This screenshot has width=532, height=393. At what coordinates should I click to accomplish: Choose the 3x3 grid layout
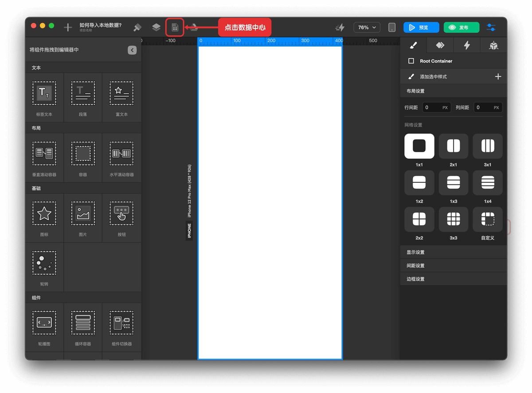454,220
